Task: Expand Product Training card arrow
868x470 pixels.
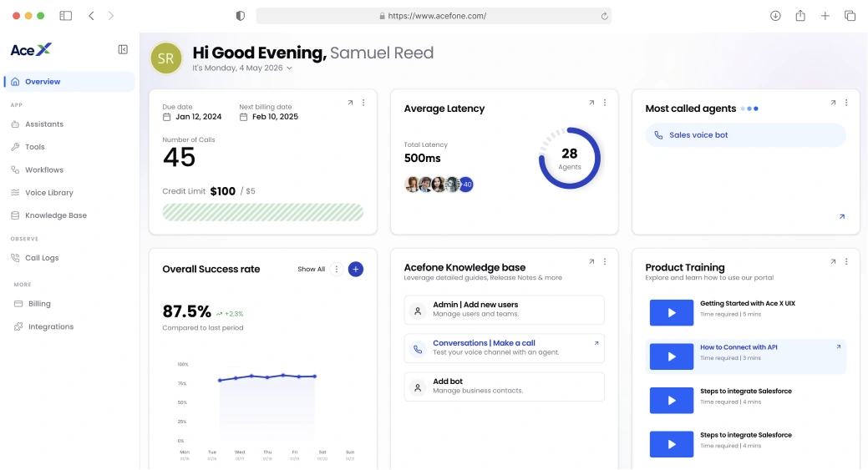Action: click(833, 262)
